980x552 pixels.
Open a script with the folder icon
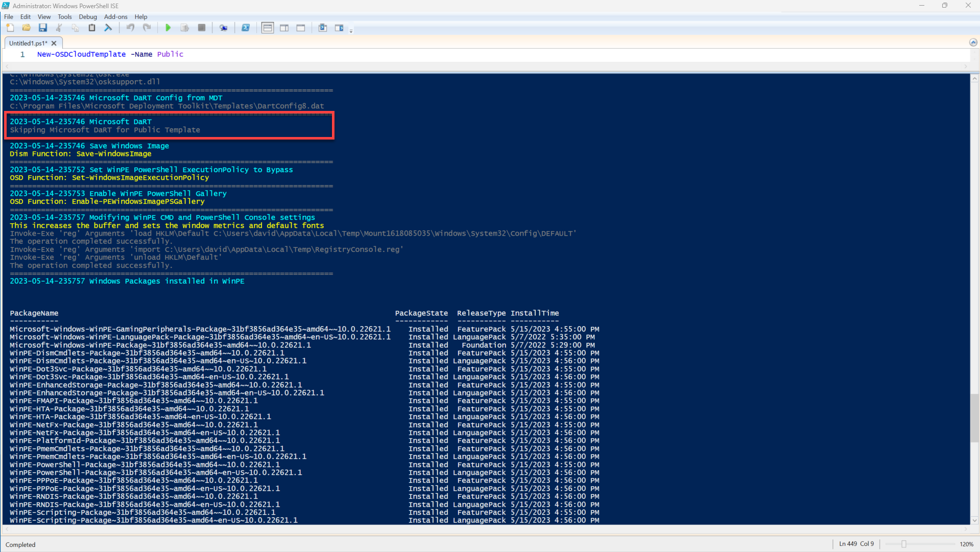pos(26,28)
